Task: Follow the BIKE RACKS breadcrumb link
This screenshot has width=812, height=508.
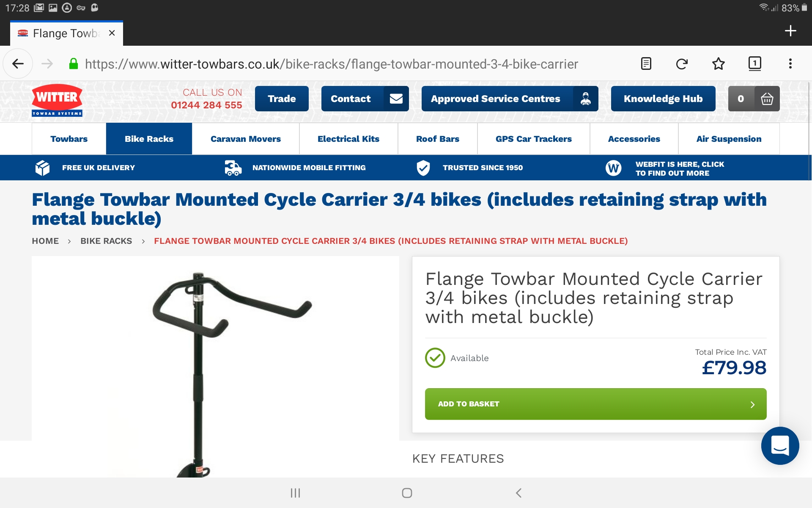Action: coord(106,241)
